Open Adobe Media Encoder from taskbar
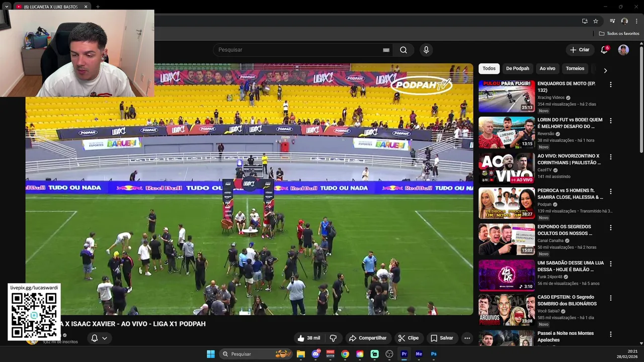Viewport: 644px width, 362px height. click(419, 354)
